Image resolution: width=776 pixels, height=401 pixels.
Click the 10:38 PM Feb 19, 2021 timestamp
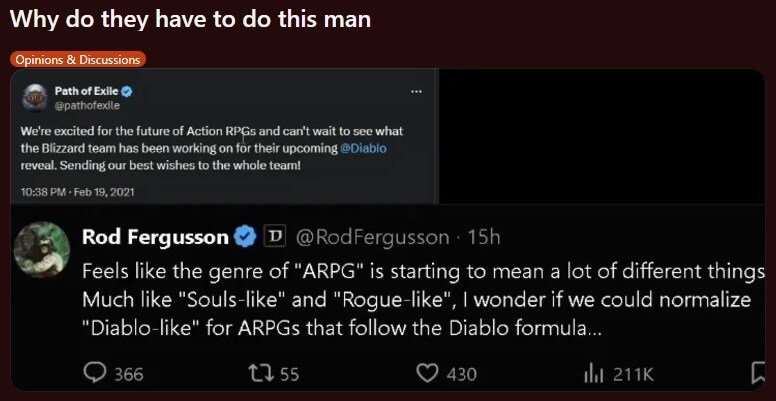point(72,191)
